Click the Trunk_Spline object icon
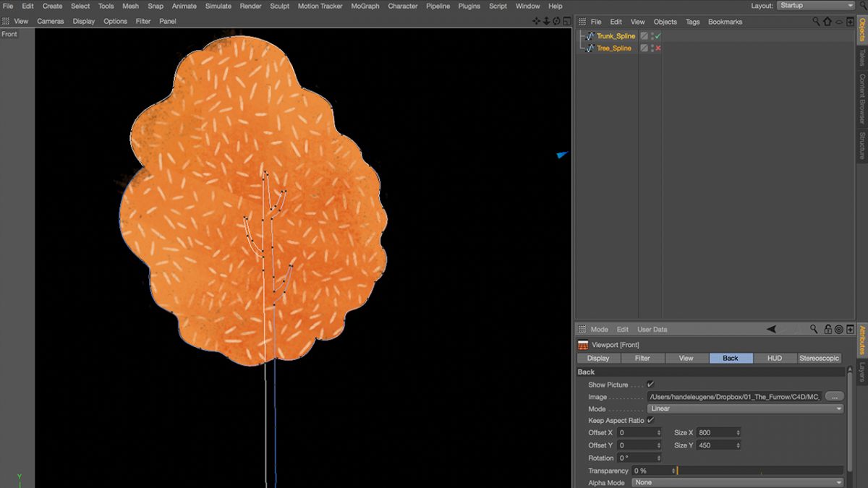This screenshot has height=488, width=868. pyautogui.click(x=590, y=36)
